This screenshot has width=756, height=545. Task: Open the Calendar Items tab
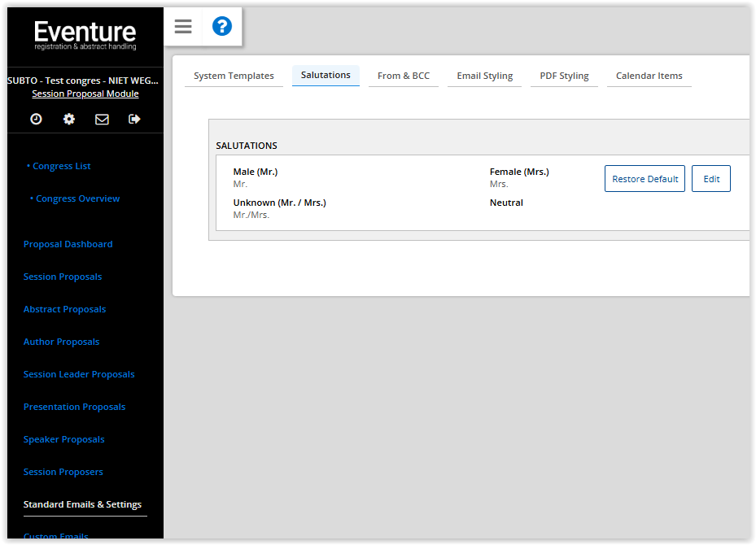coord(649,76)
